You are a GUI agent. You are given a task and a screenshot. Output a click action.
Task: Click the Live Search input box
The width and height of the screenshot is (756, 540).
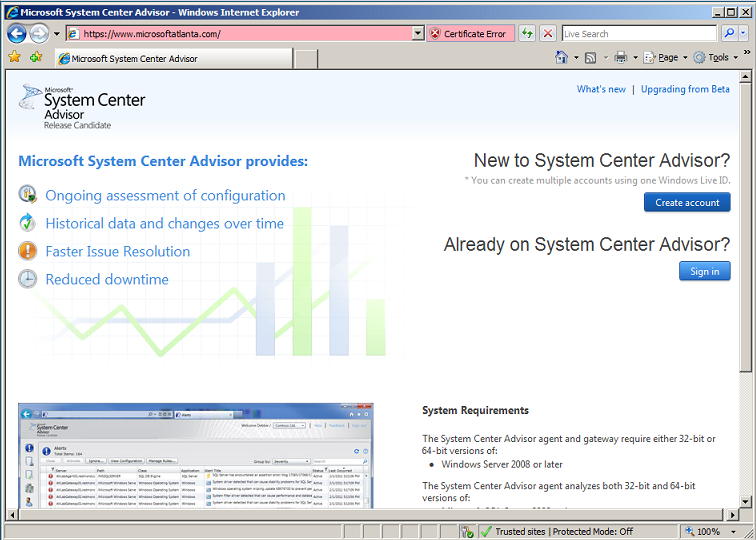[639, 34]
